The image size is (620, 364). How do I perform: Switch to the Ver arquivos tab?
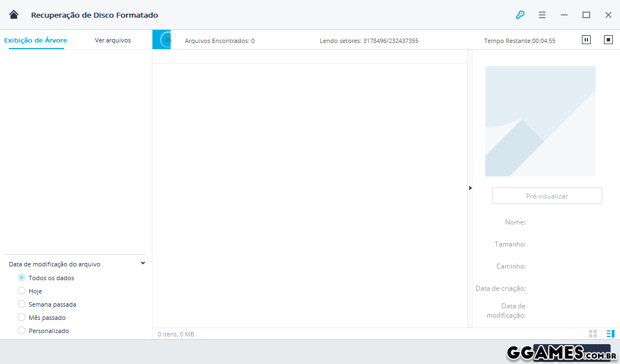[113, 40]
